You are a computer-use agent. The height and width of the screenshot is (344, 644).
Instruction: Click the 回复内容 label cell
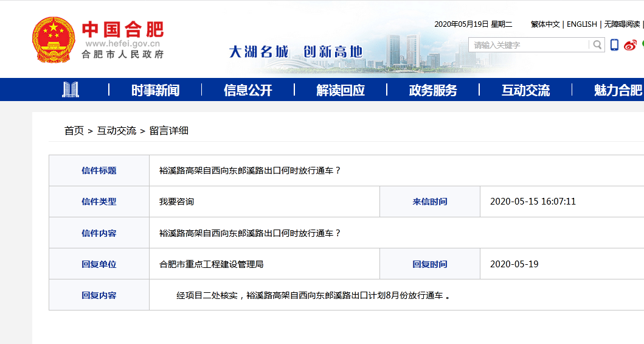click(x=99, y=295)
